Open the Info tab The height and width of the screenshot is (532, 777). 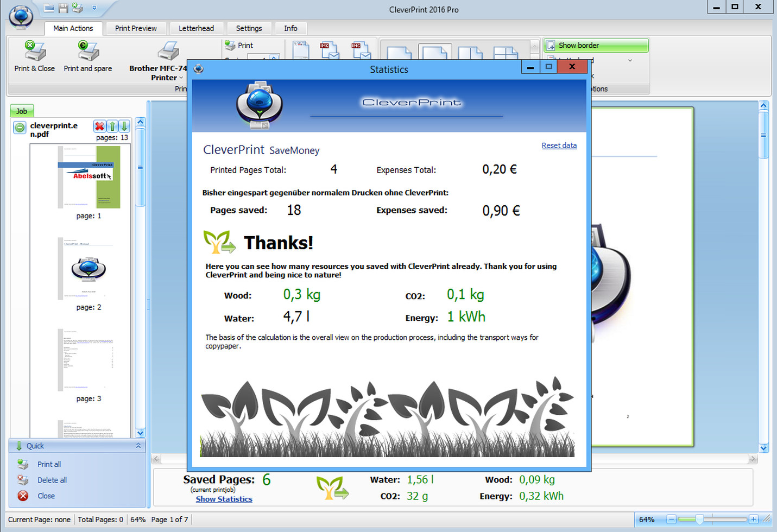coord(290,28)
